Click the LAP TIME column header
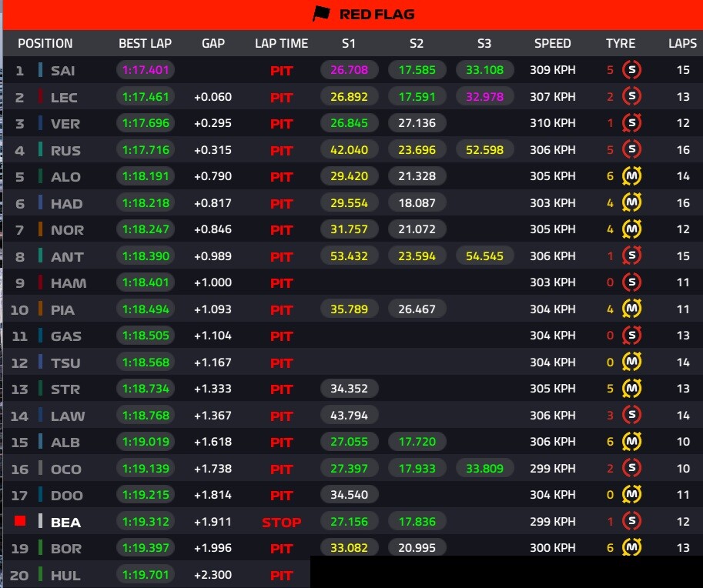 pos(282,43)
